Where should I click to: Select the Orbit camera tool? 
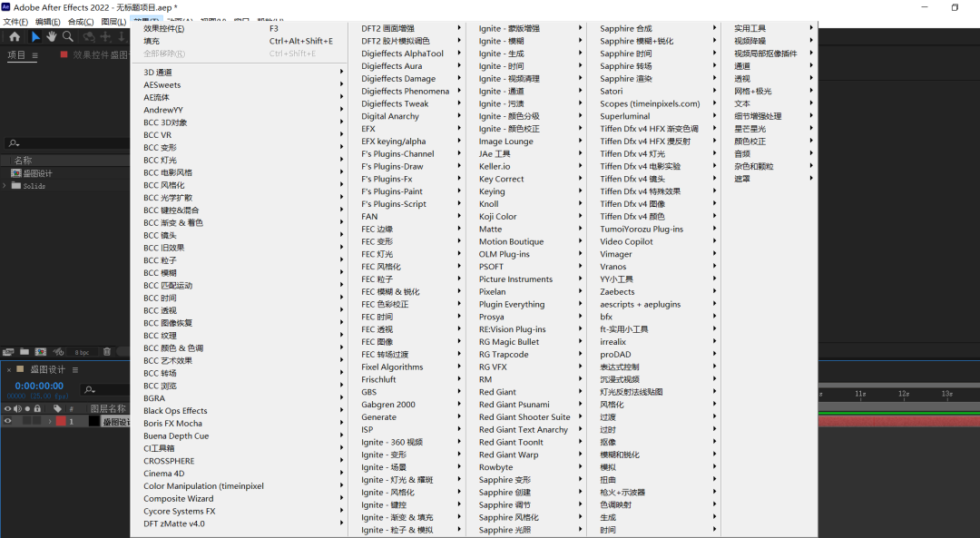pyautogui.click(x=89, y=37)
